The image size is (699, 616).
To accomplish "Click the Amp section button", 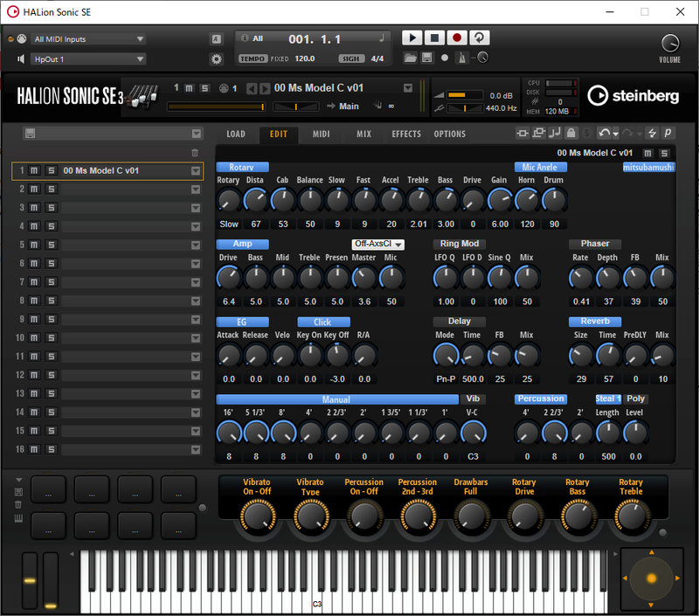I will point(242,244).
